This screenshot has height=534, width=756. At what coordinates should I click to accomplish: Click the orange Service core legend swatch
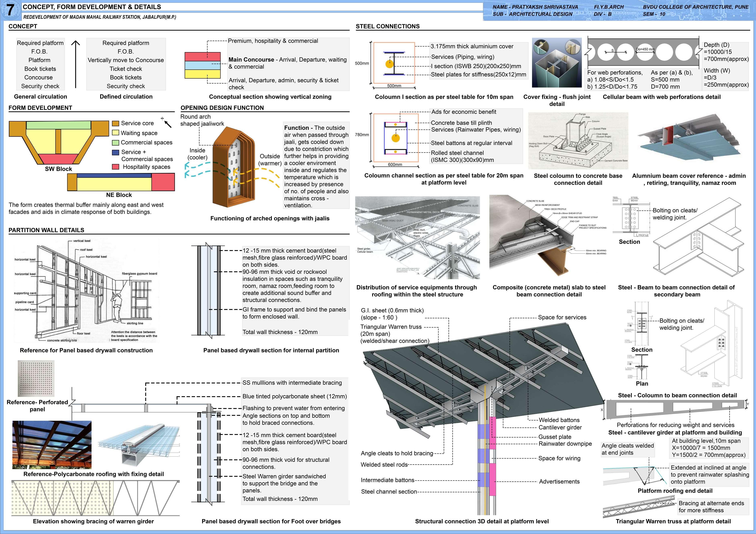point(115,123)
